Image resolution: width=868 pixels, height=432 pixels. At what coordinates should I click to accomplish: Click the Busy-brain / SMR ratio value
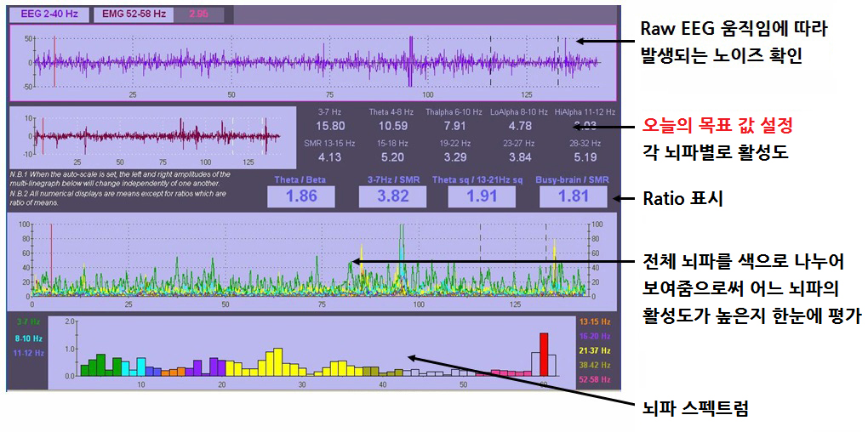572,196
